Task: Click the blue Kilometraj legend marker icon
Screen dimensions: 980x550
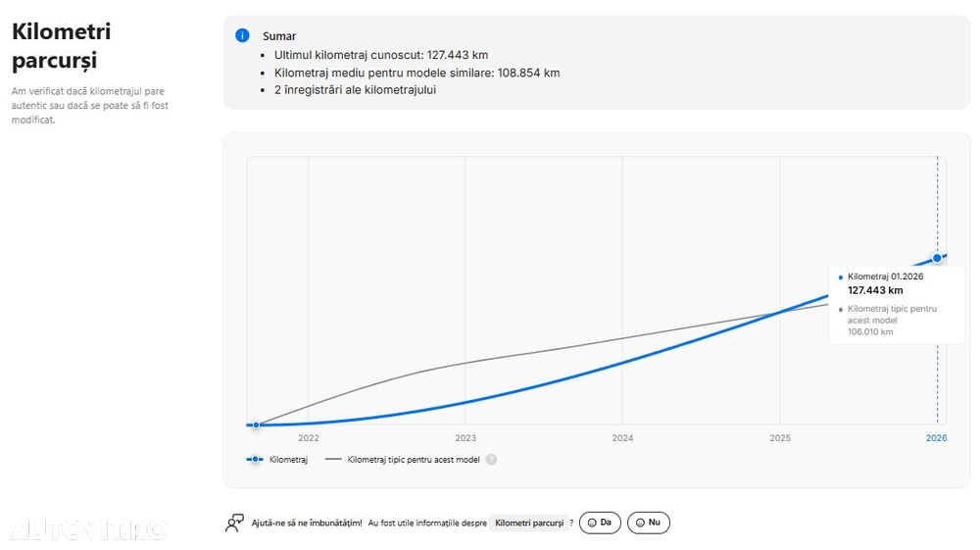Action: (255, 459)
